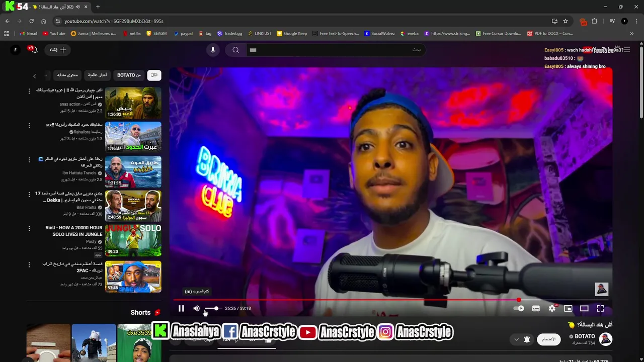Select the 'من BOTATO' filter chip
644x362 pixels.
[129, 75]
